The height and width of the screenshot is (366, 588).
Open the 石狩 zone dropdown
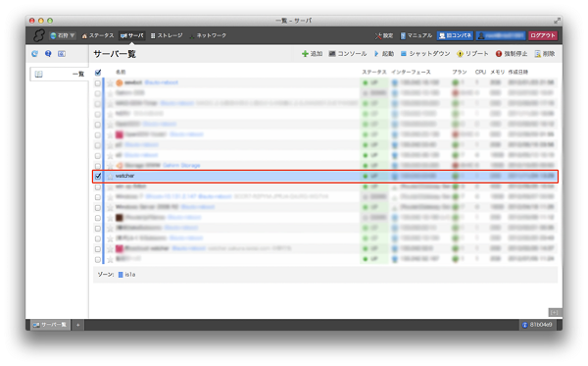63,35
